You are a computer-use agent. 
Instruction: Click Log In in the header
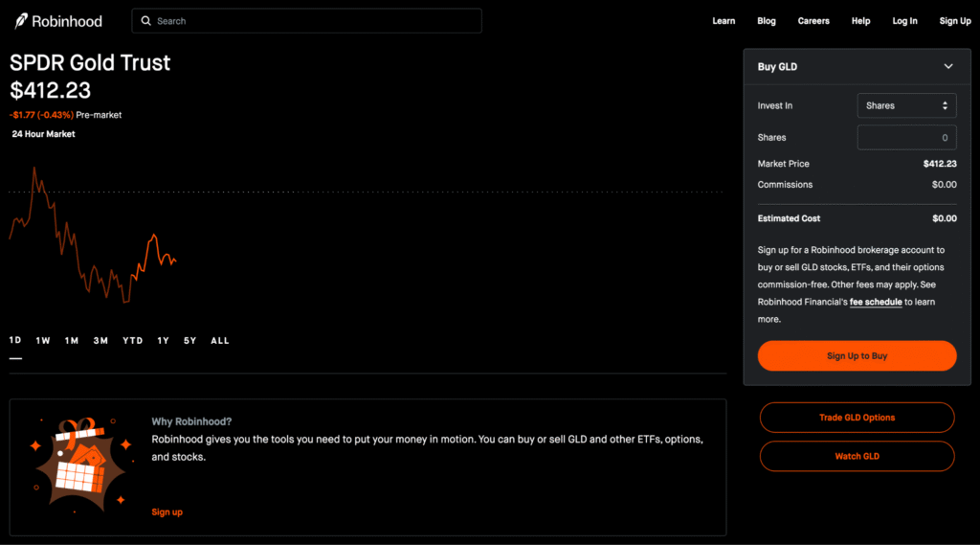pyautogui.click(x=904, y=21)
